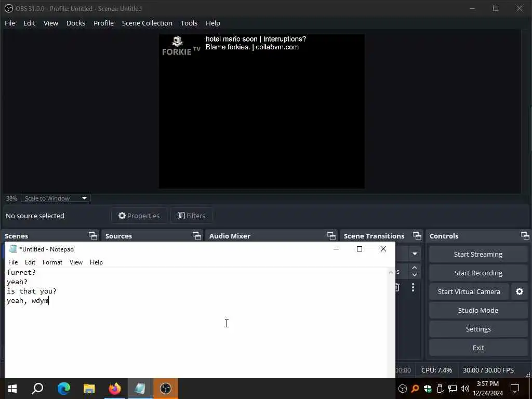
Task: Float the Audio Mixer dock via its icon
Action: pyautogui.click(x=331, y=236)
